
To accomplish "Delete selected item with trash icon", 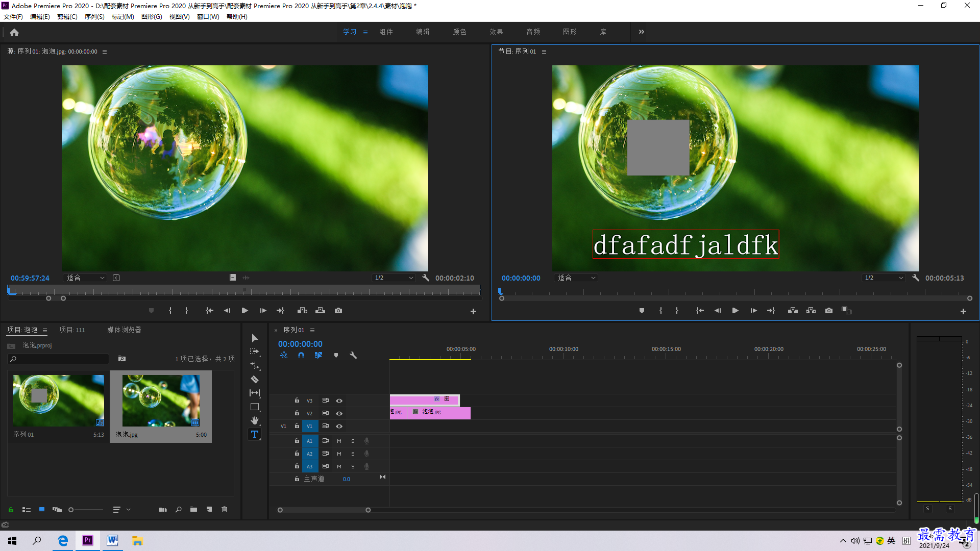I will 224,510.
